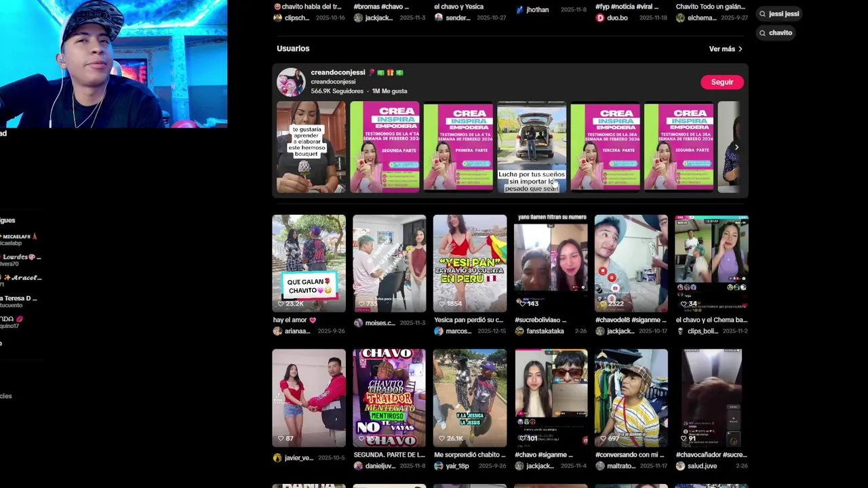Open duo.bo author avatar at top
Viewport: 868px width, 488px height.
[600, 18]
